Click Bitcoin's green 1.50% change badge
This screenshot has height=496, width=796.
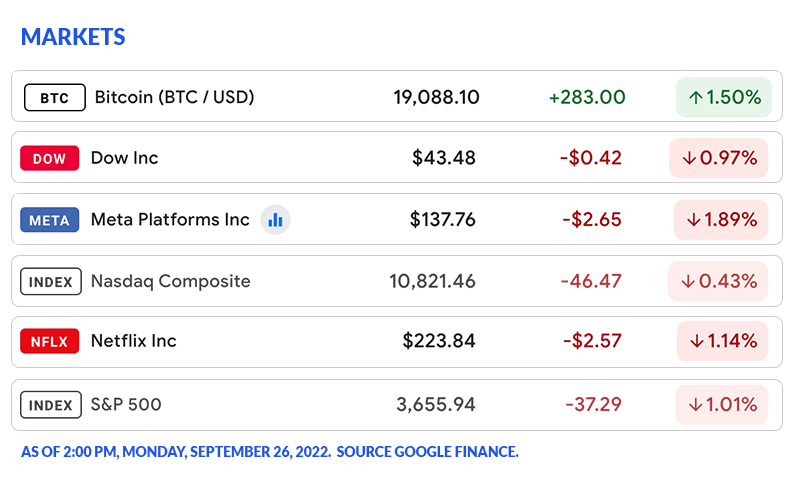pyautogui.click(x=724, y=98)
